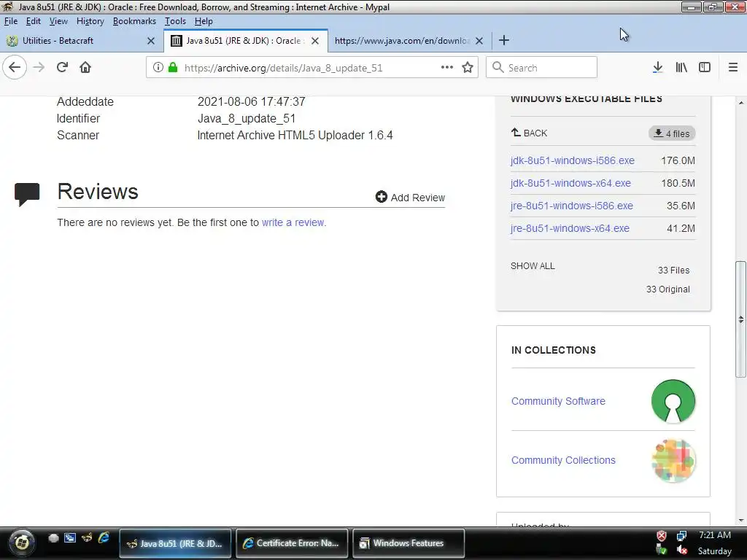The image size is (747, 560).
Task: Open Community Collections colorful thumbnail
Action: click(x=673, y=461)
